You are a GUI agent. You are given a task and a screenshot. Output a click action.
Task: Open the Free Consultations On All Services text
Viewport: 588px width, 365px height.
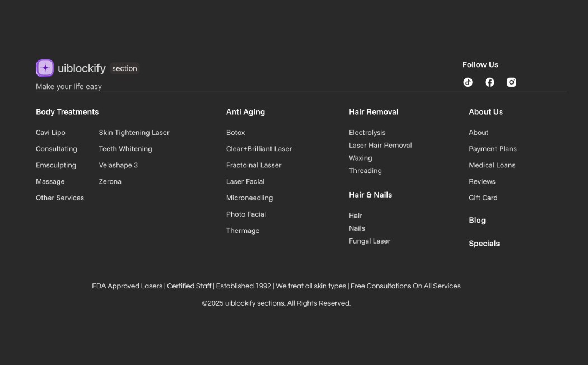coord(405,286)
